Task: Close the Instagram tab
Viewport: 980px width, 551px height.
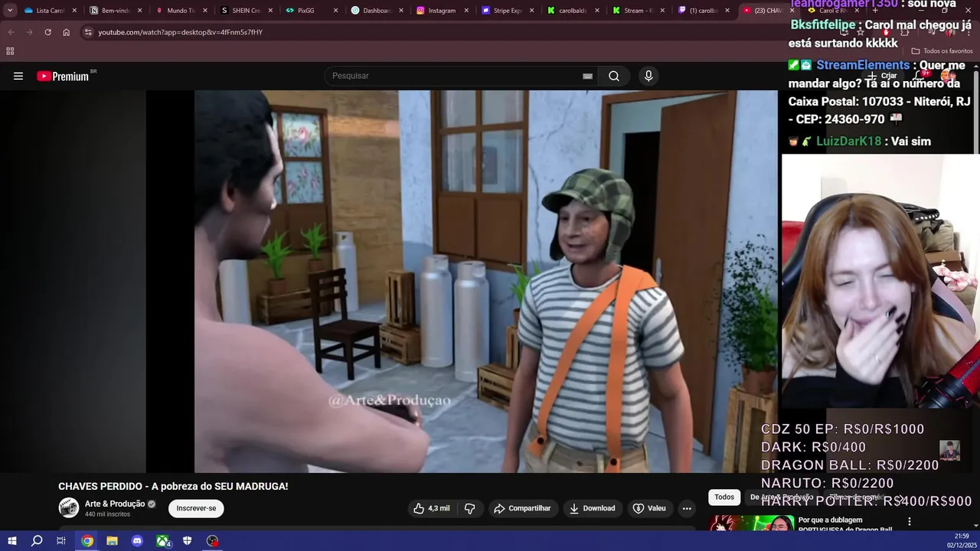Action: (x=466, y=11)
